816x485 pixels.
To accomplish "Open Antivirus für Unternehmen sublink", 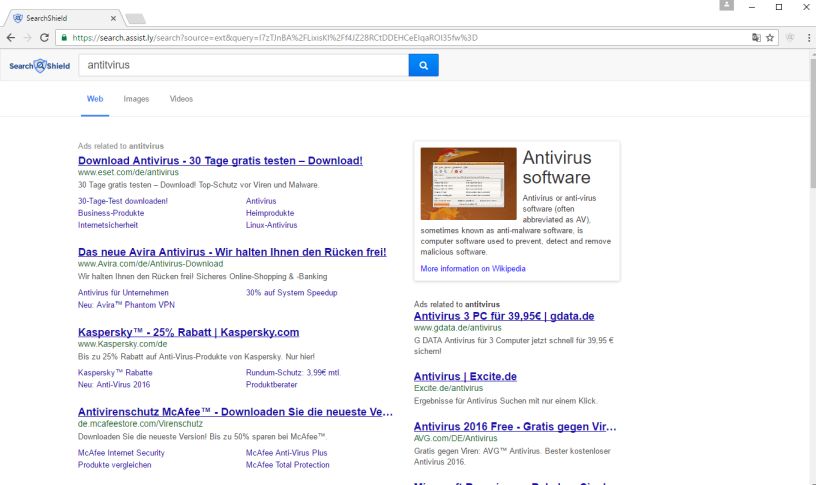I will click(x=123, y=292).
